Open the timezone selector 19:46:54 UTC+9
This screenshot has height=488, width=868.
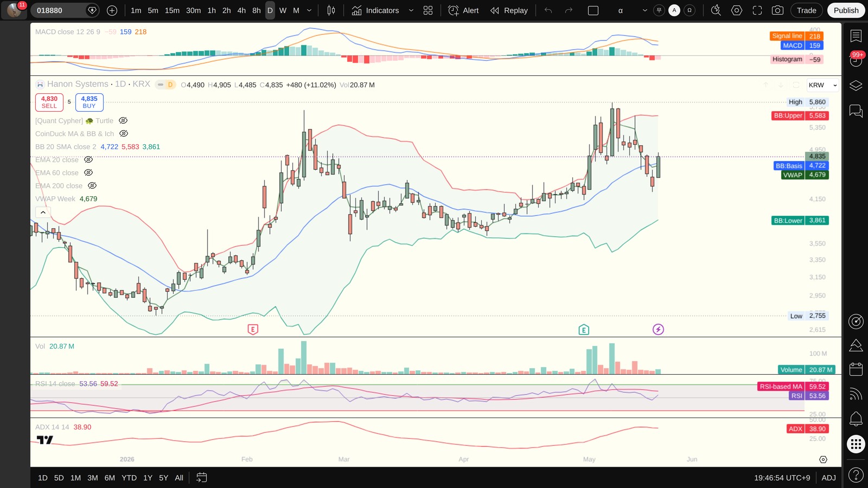[782, 478]
